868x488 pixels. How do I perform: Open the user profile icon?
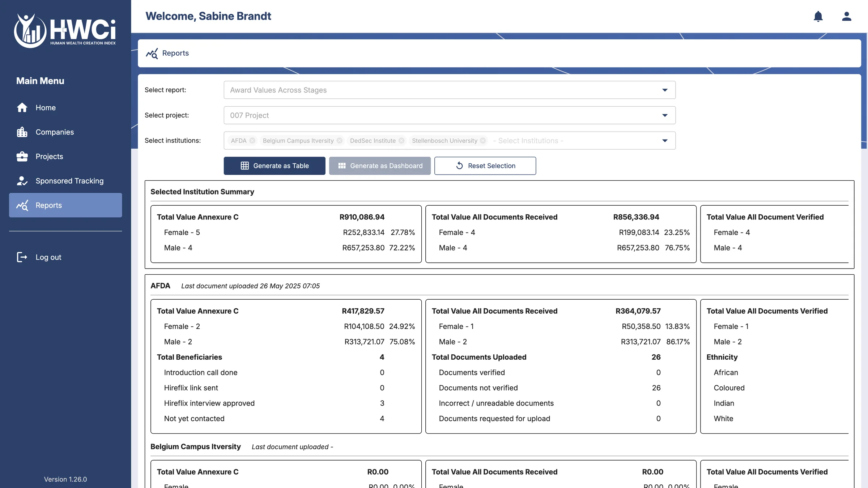tap(847, 16)
